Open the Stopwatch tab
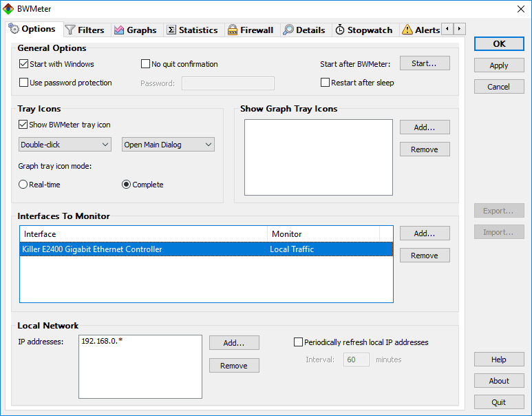 [x=364, y=30]
